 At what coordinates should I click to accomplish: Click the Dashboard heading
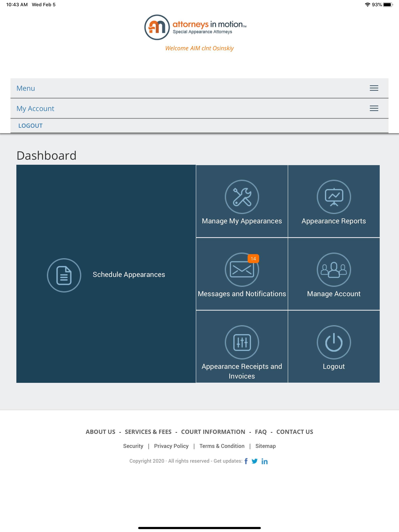46,155
